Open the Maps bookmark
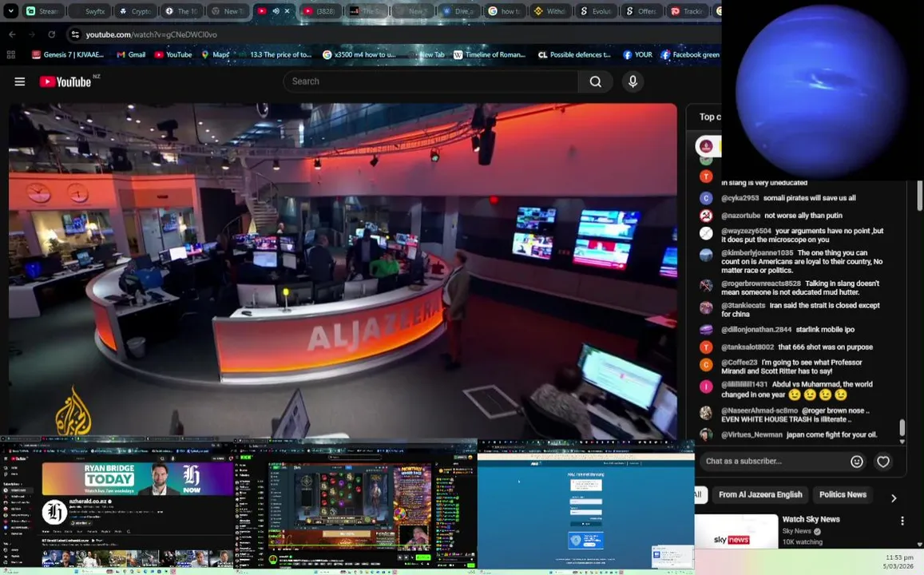The height and width of the screenshot is (575, 924). pos(216,54)
